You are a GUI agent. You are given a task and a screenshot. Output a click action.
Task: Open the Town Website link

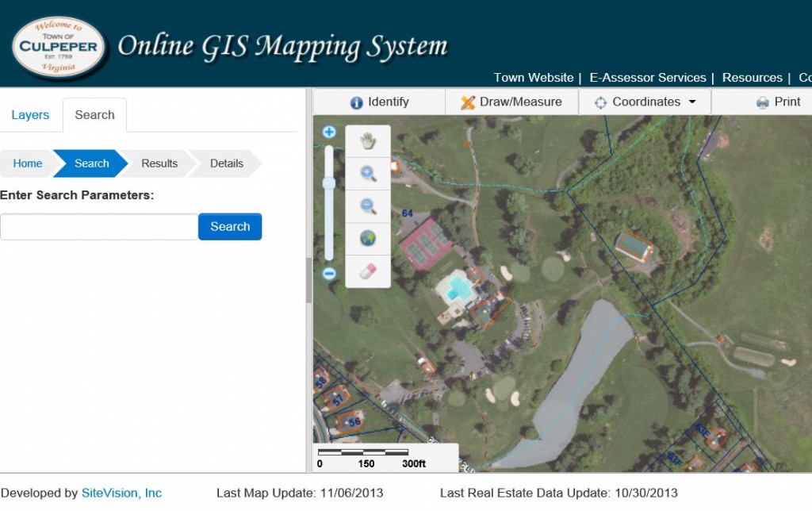(x=533, y=78)
